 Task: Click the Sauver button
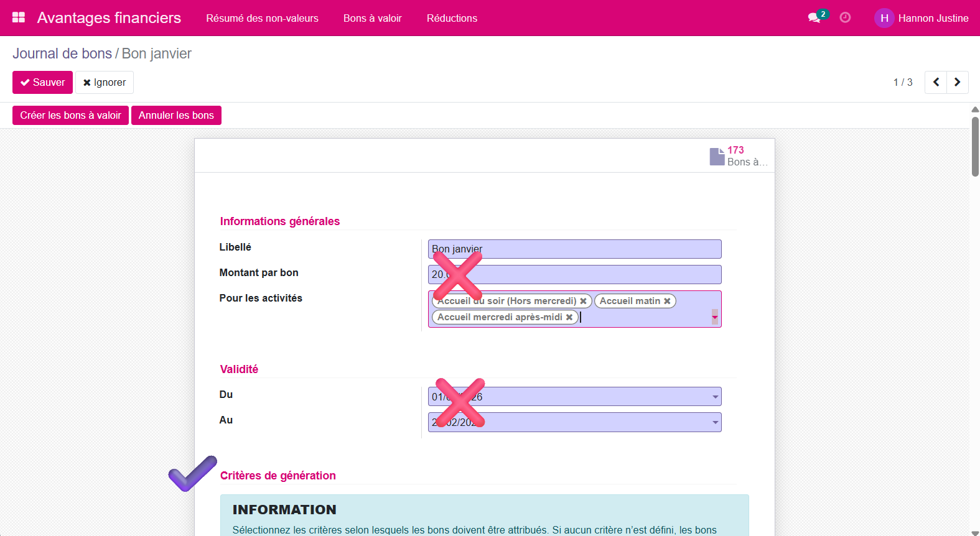pyautogui.click(x=42, y=82)
